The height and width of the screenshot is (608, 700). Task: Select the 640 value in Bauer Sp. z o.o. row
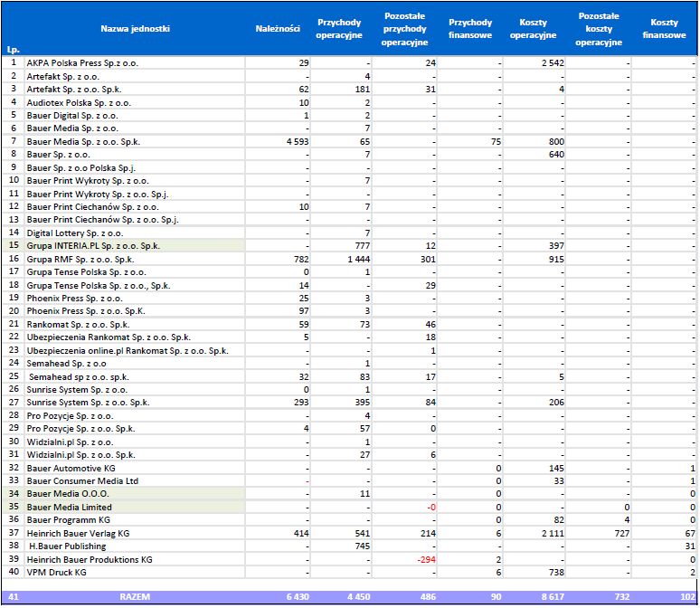556,155
